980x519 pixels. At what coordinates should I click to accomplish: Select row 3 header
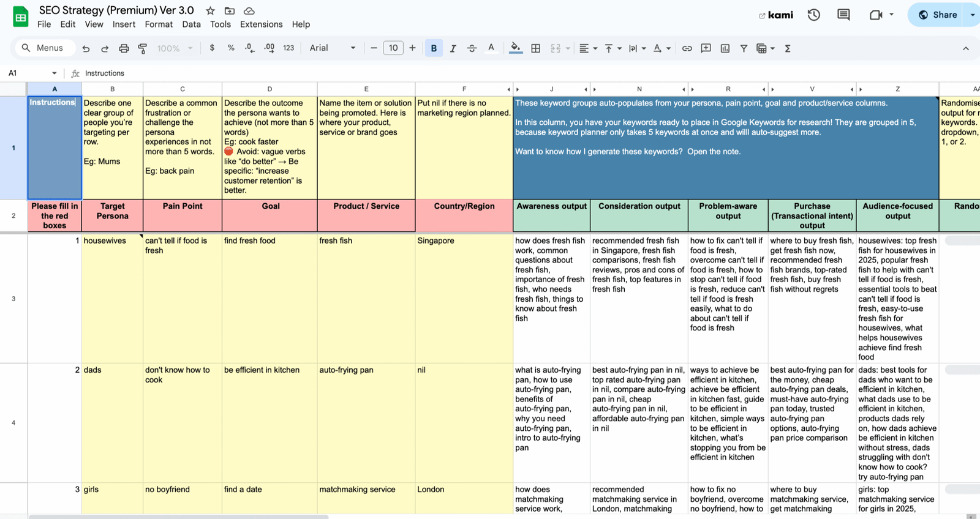click(13, 299)
